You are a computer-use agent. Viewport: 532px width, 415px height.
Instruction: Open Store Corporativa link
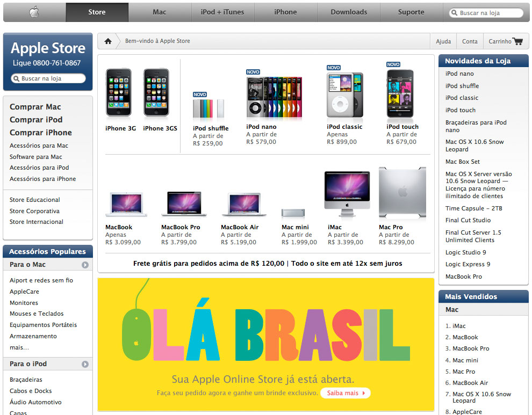coord(34,211)
